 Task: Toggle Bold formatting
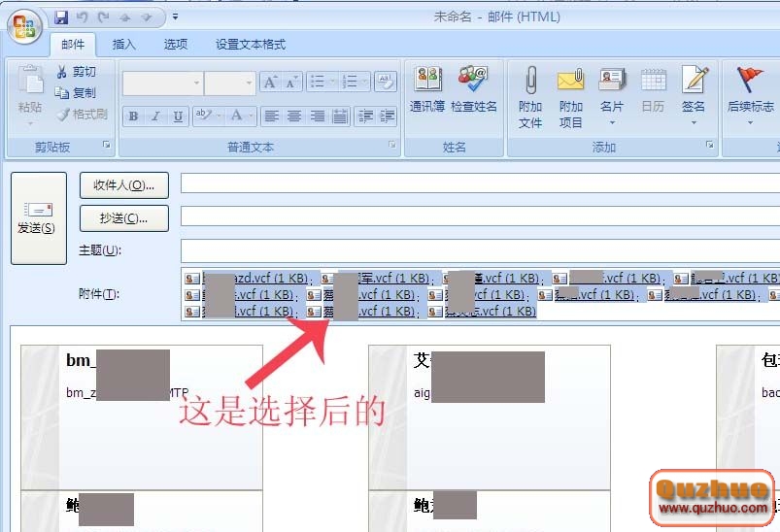133,116
